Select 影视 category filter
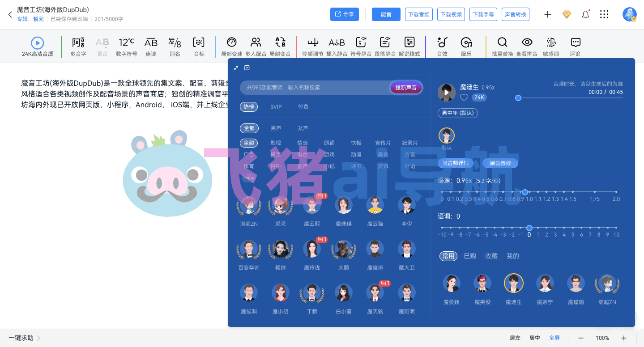 pos(276,143)
